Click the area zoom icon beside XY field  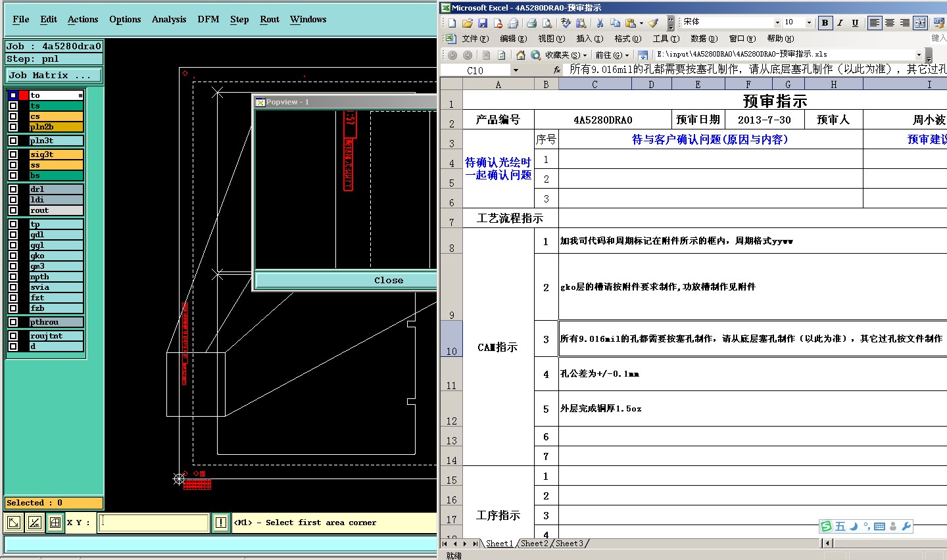[14, 523]
